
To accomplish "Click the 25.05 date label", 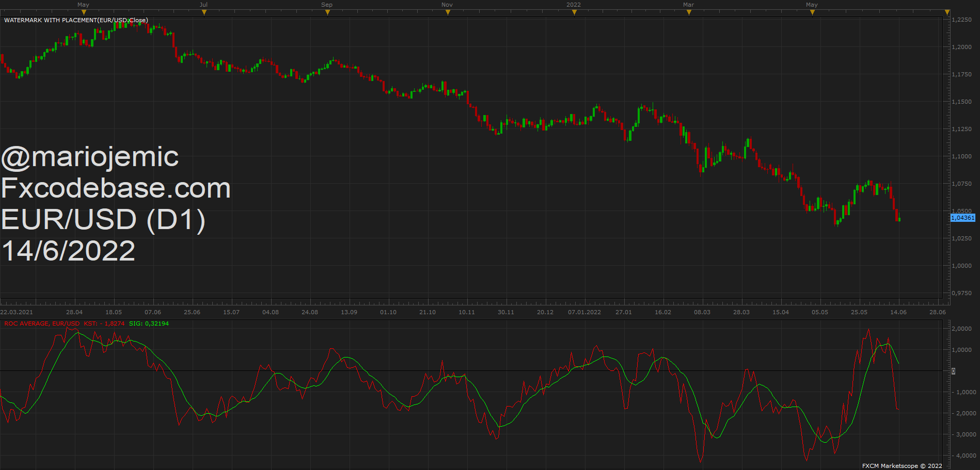I will point(859,312).
